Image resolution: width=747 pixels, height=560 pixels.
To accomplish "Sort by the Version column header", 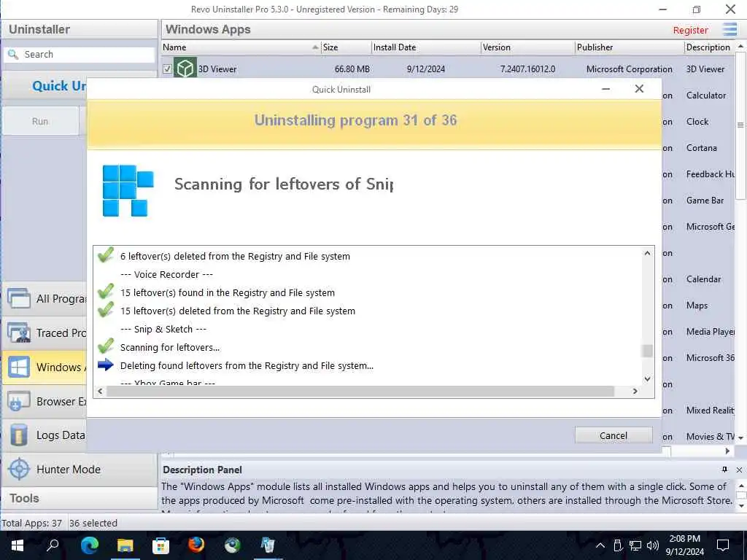I will pos(527,47).
